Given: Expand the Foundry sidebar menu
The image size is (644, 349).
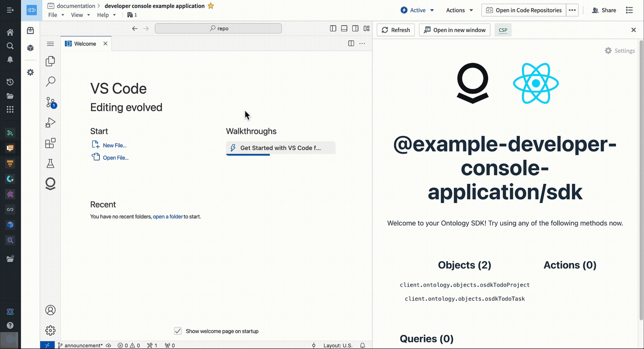Looking at the screenshot, I should click(x=10, y=10).
